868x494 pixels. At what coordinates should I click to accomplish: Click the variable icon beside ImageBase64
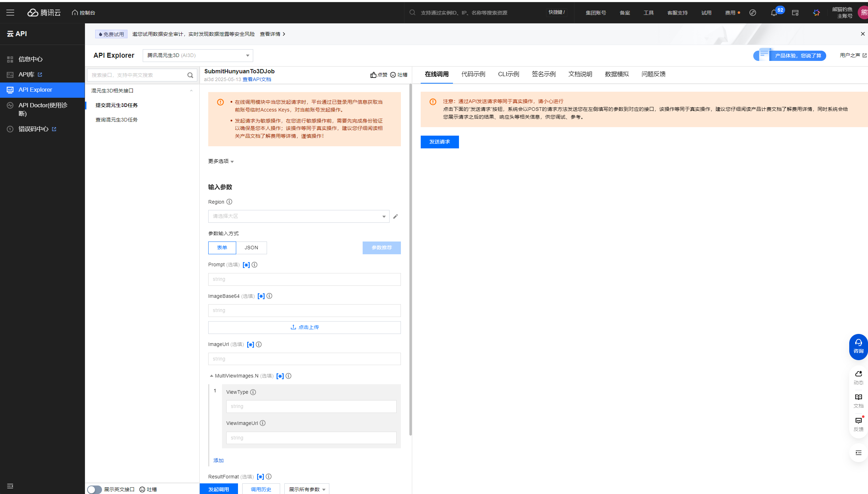pos(261,296)
